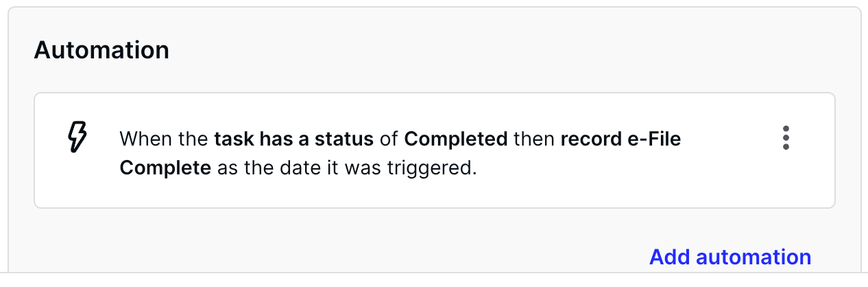Screen dimensions: 868x287
Task: Click the bold 'Completed' status value
Action: click(x=455, y=139)
